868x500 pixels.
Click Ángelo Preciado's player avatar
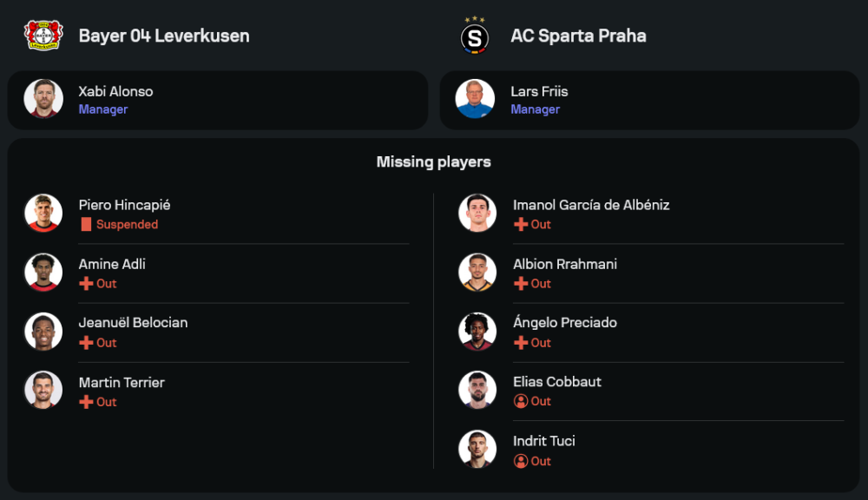(477, 332)
